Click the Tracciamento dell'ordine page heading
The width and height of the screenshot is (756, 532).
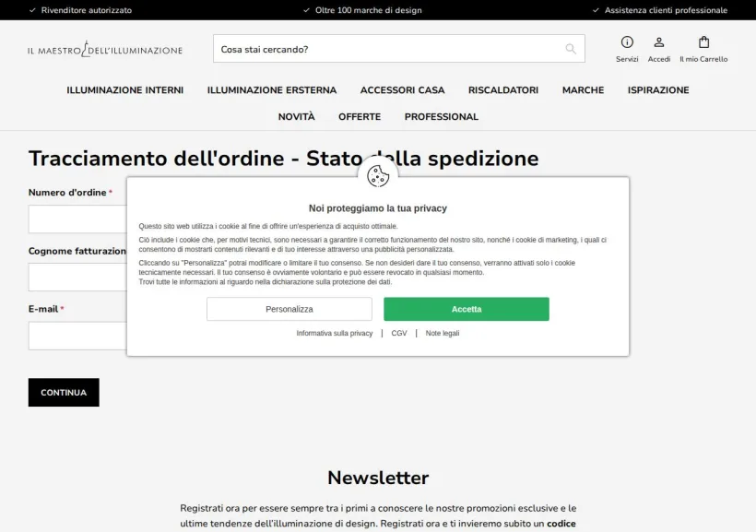pyautogui.click(x=284, y=159)
